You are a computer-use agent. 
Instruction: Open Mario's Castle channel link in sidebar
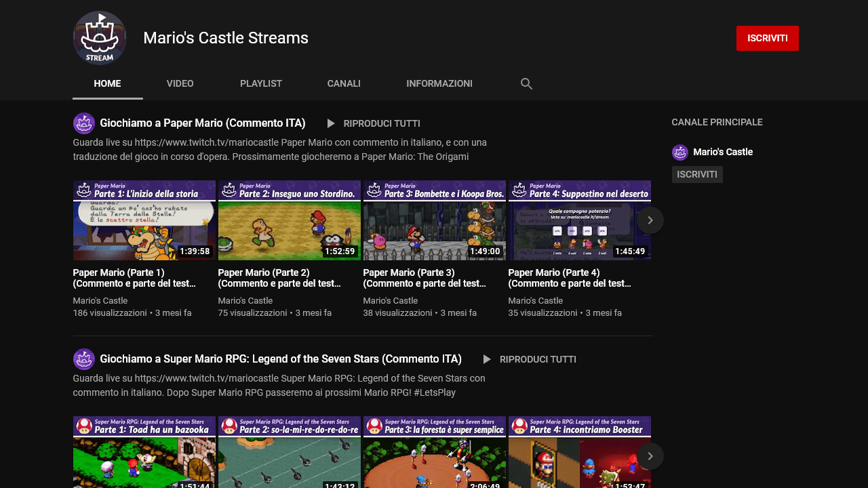[723, 152]
